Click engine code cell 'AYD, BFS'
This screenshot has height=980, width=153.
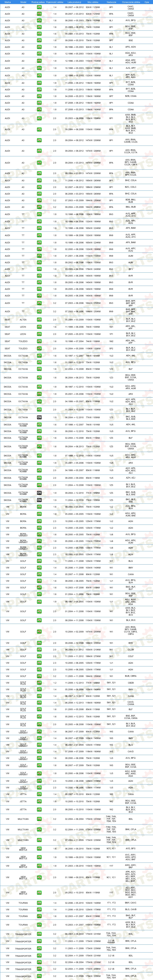[131, 848]
